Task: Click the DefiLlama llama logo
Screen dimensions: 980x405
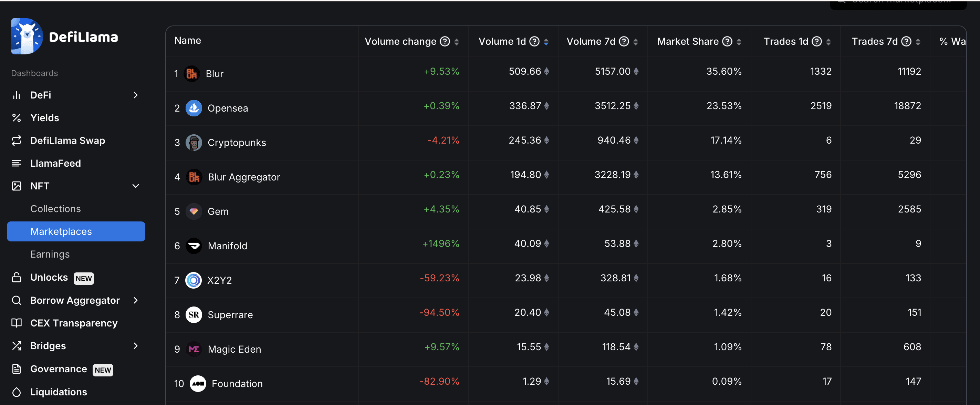Action: pyautogui.click(x=27, y=36)
